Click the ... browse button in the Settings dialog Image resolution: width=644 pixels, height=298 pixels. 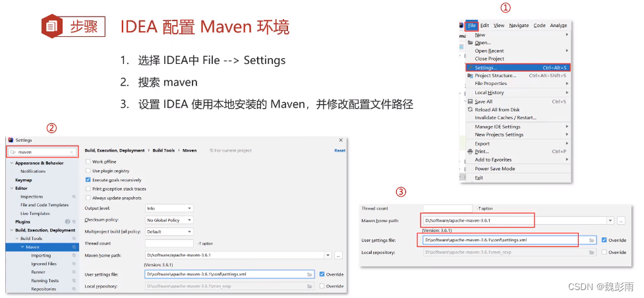pos(338,255)
